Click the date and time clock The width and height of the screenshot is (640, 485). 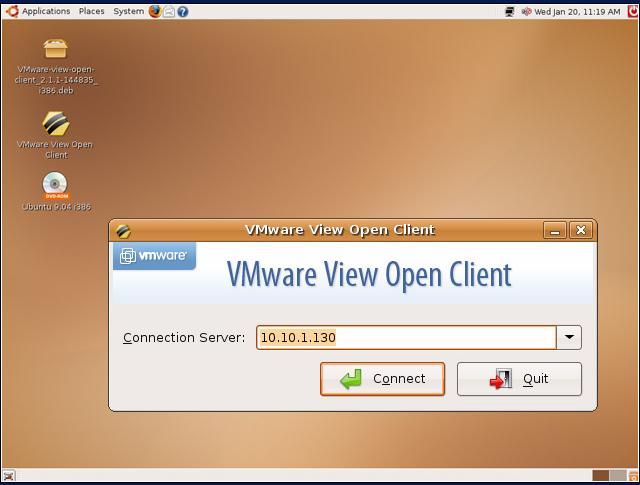[x=577, y=12]
